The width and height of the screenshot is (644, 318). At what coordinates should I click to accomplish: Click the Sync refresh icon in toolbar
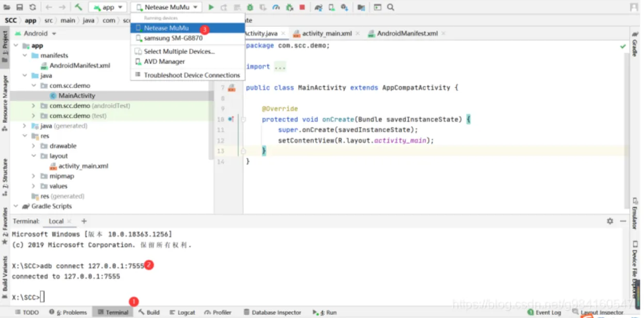point(32,7)
